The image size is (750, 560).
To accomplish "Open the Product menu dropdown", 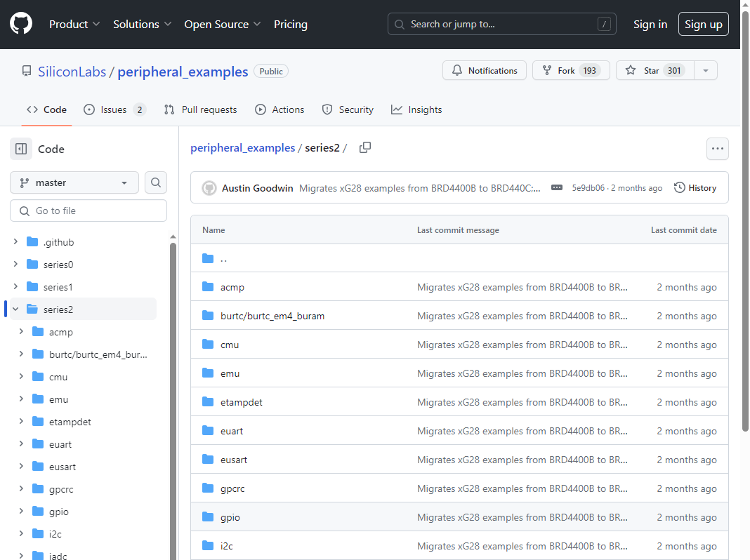I will (x=74, y=24).
